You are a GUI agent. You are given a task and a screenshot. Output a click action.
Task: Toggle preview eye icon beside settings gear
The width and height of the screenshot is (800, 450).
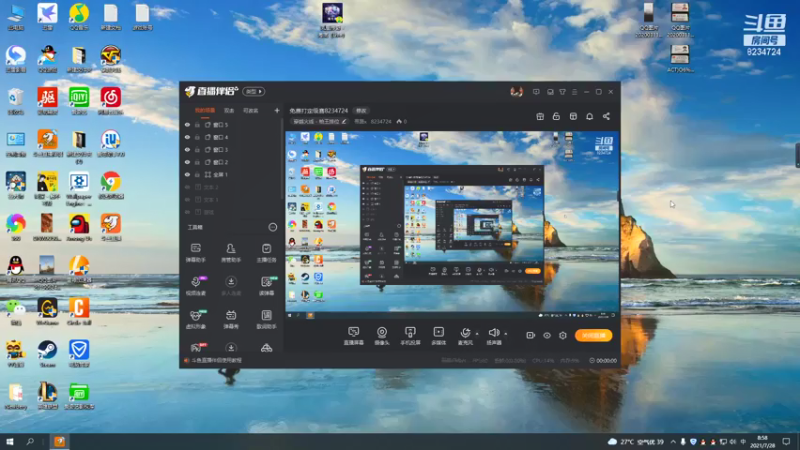(x=547, y=335)
